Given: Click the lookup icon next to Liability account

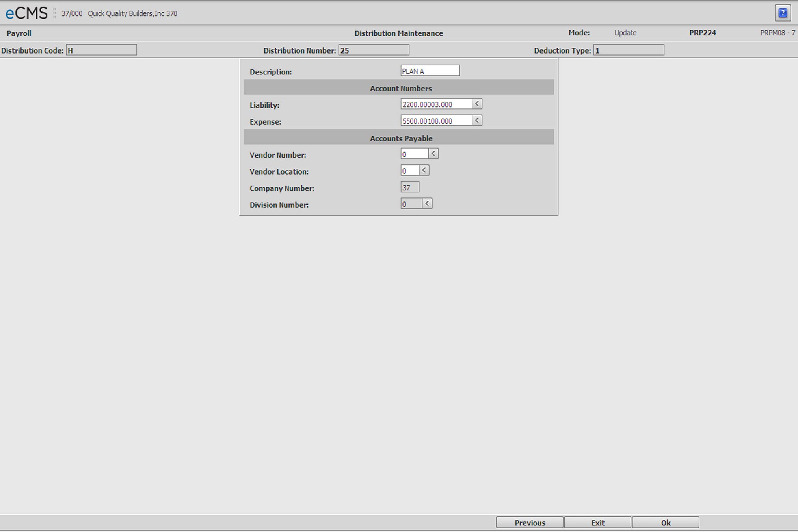Looking at the screenshot, I should (478, 104).
